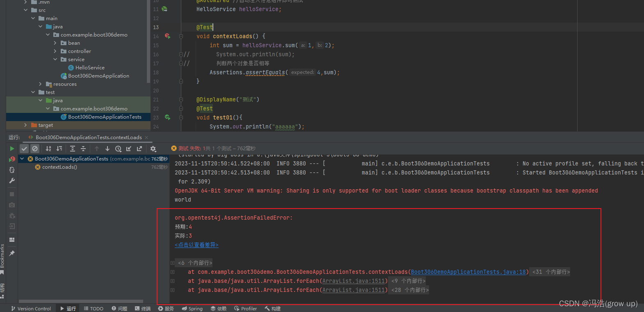Open Boot306DemoApplicationTests.java:18 stack link
This screenshot has width=644, height=312.
tap(468, 272)
